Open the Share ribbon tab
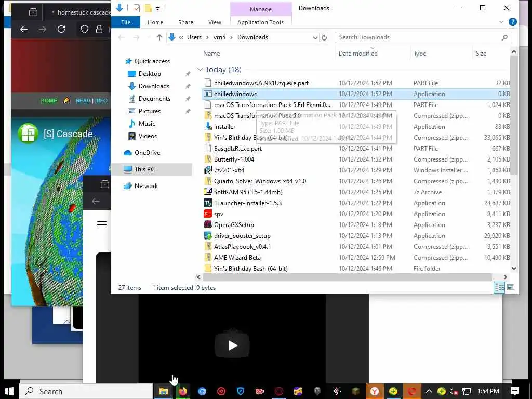The height and width of the screenshot is (399, 532). pyautogui.click(x=185, y=22)
